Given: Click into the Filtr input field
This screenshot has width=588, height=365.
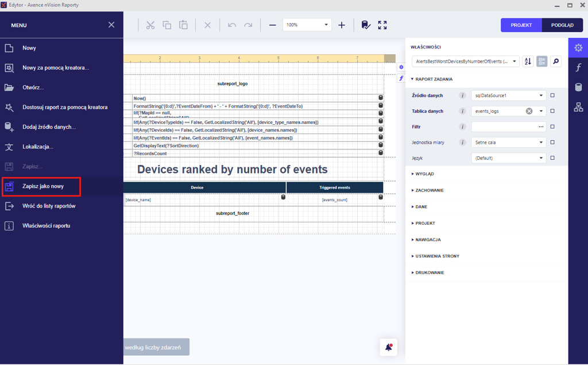Looking at the screenshot, I should click(x=502, y=126).
